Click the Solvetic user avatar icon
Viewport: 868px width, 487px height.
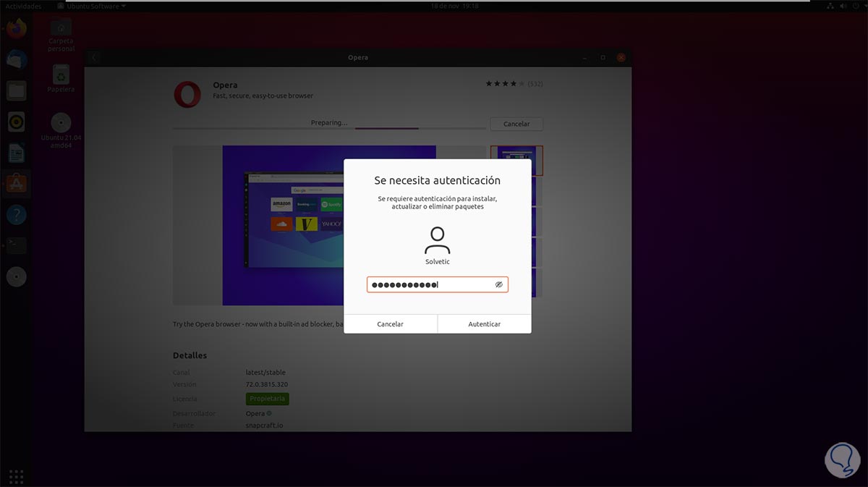tap(437, 240)
